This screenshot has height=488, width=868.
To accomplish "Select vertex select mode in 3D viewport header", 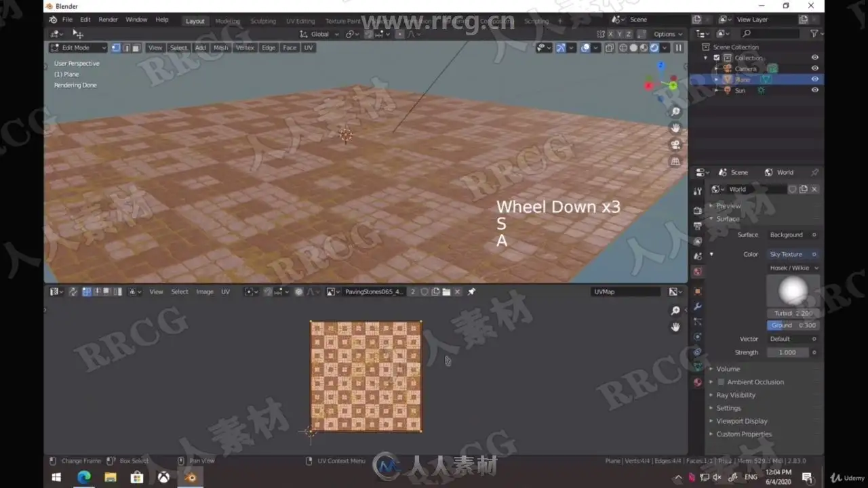I will pos(115,48).
